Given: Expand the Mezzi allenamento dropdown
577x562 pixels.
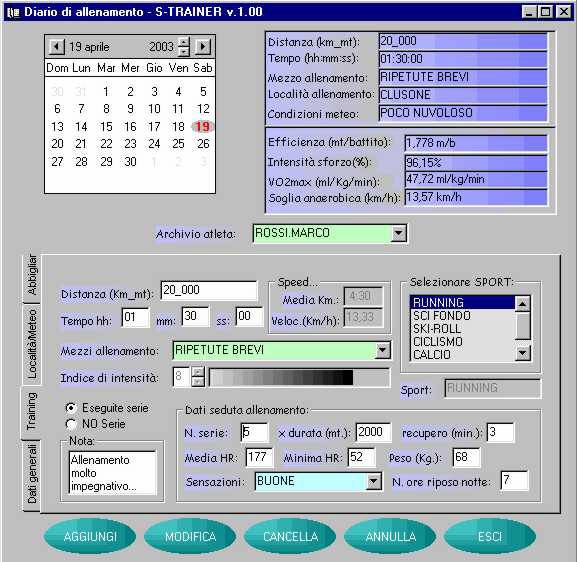Looking at the screenshot, I should tap(383, 350).
